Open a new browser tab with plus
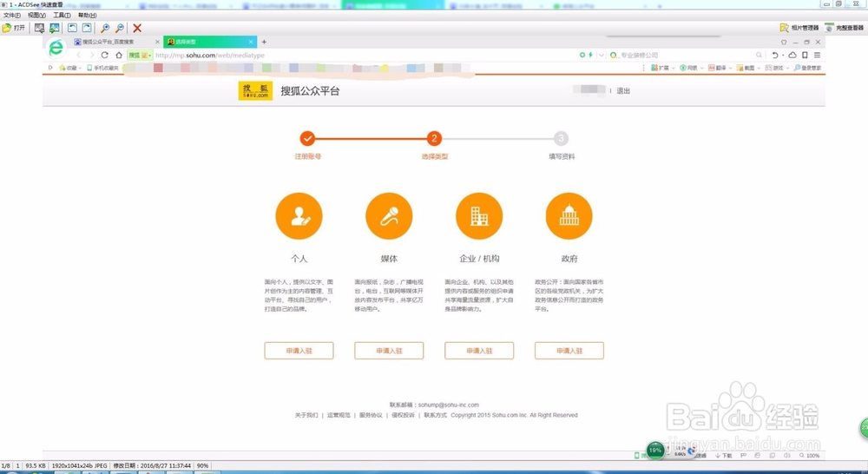Viewport: 868px width, 474px height. click(x=264, y=42)
